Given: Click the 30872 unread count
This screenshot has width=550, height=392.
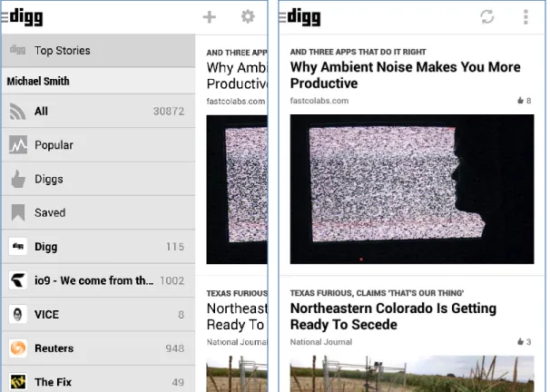Looking at the screenshot, I should click(169, 111).
